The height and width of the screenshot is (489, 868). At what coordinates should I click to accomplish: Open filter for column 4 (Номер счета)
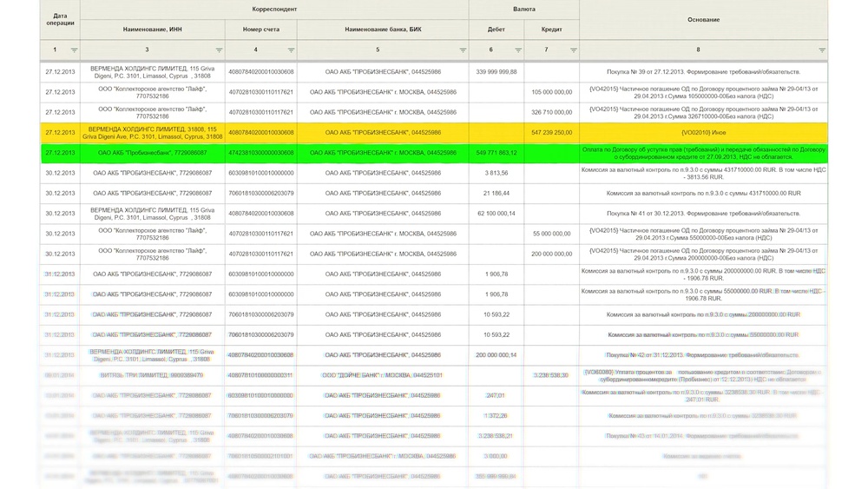pos(291,50)
